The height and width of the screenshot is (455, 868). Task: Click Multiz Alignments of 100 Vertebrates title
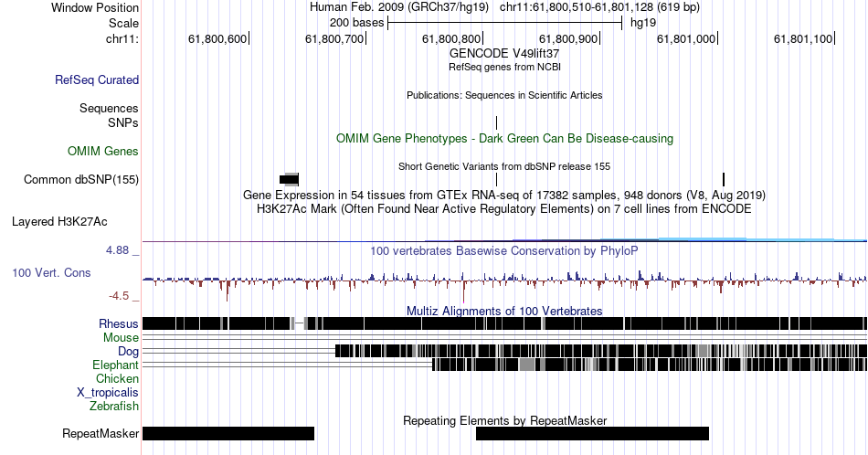pos(504,311)
